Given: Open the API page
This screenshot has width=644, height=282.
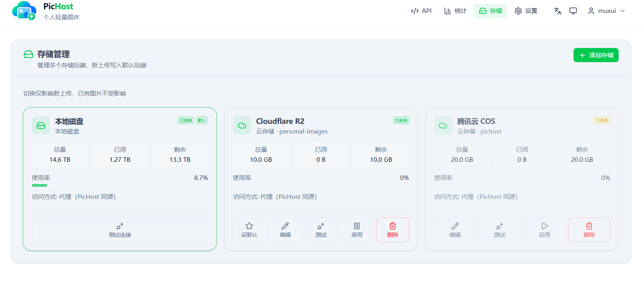Looking at the screenshot, I should tap(421, 11).
